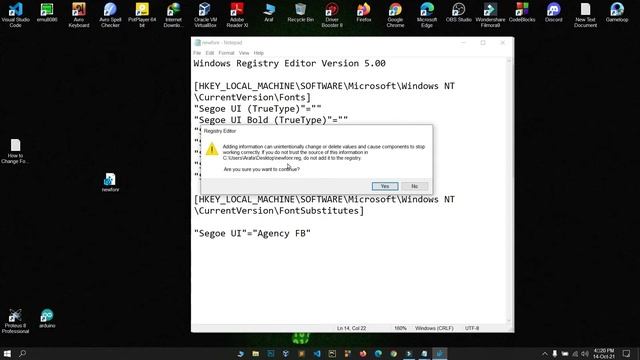Click 'Windows (CRLF)' in the status bar
The image size is (640, 360).
pos(434,328)
